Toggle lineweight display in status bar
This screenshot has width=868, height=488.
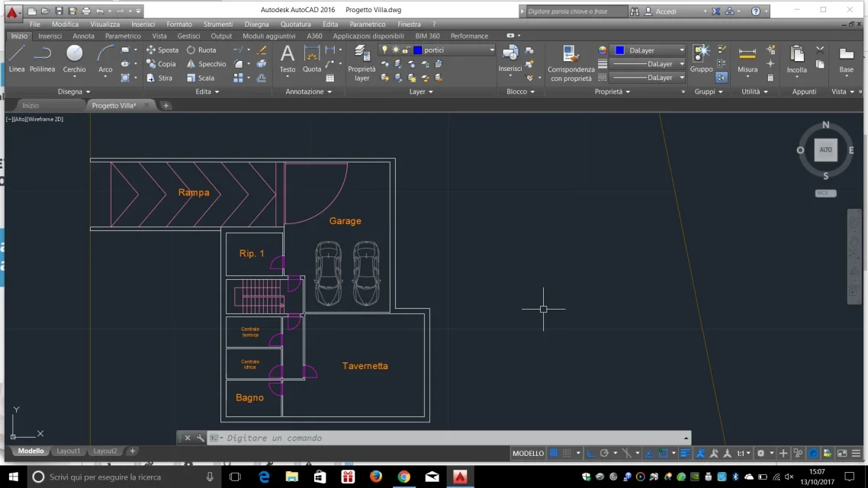tap(685, 453)
